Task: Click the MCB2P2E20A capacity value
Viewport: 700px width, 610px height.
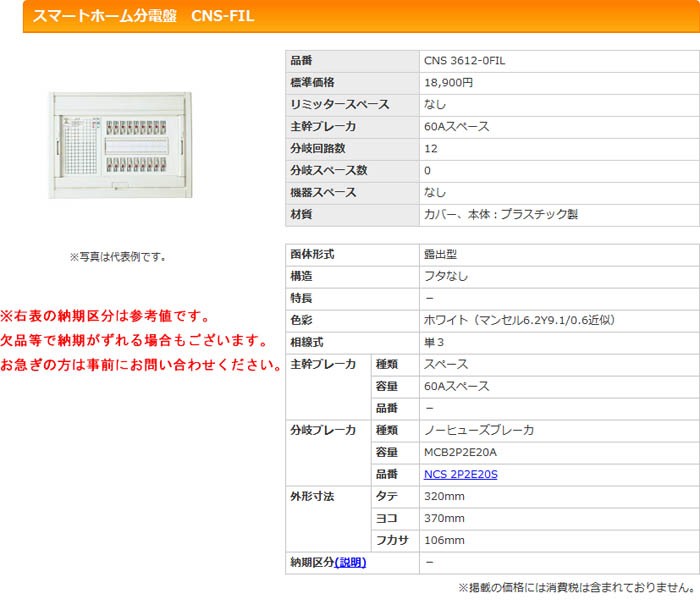Action: [x=461, y=452]
